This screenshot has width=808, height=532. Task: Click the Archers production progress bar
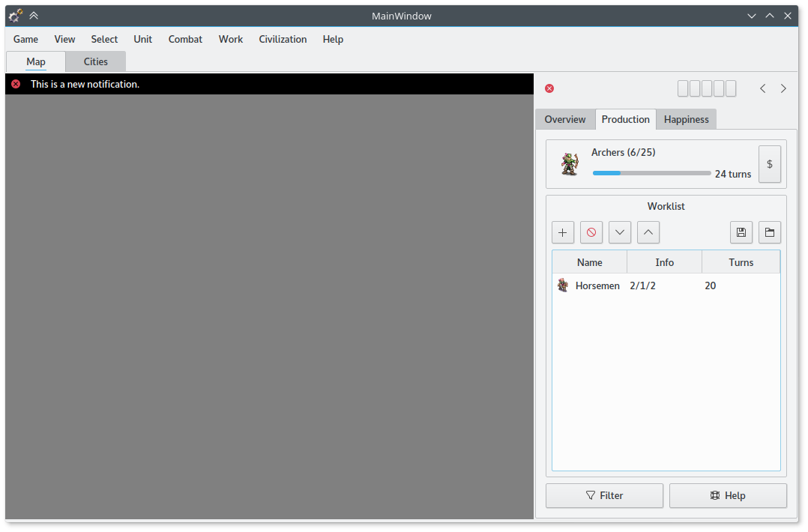(652, 173)
